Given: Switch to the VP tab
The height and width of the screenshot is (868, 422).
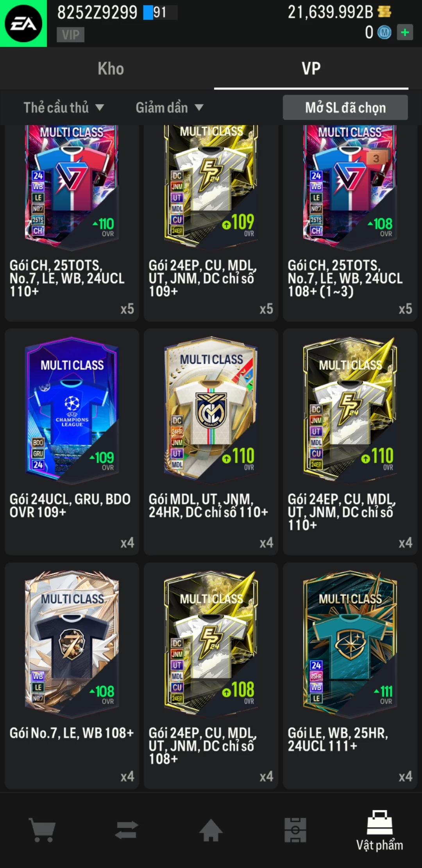Looking at the screenshot, I should click(311, 68).
